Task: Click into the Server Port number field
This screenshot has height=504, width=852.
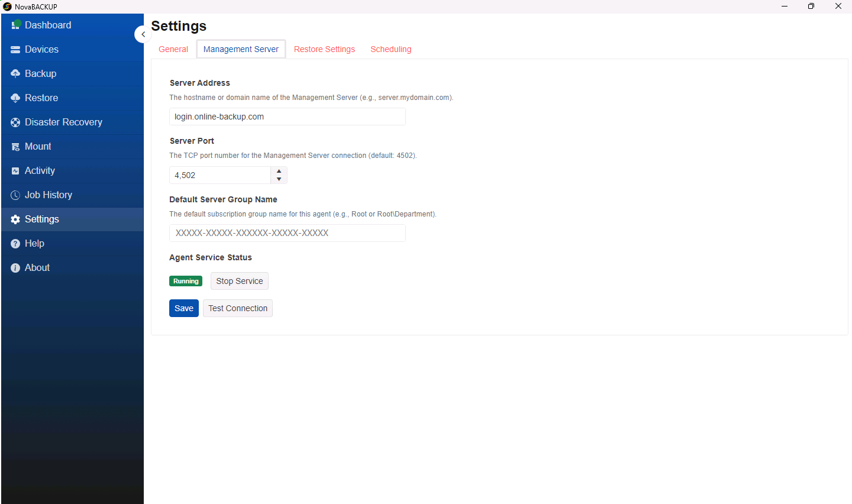Action: pyautogui.click(x=220, y=175)
